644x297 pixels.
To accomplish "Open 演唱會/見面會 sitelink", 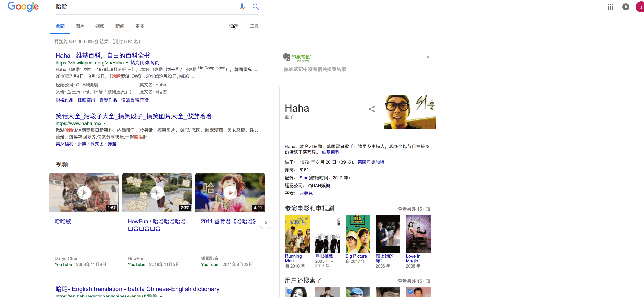I will (135, 100).
